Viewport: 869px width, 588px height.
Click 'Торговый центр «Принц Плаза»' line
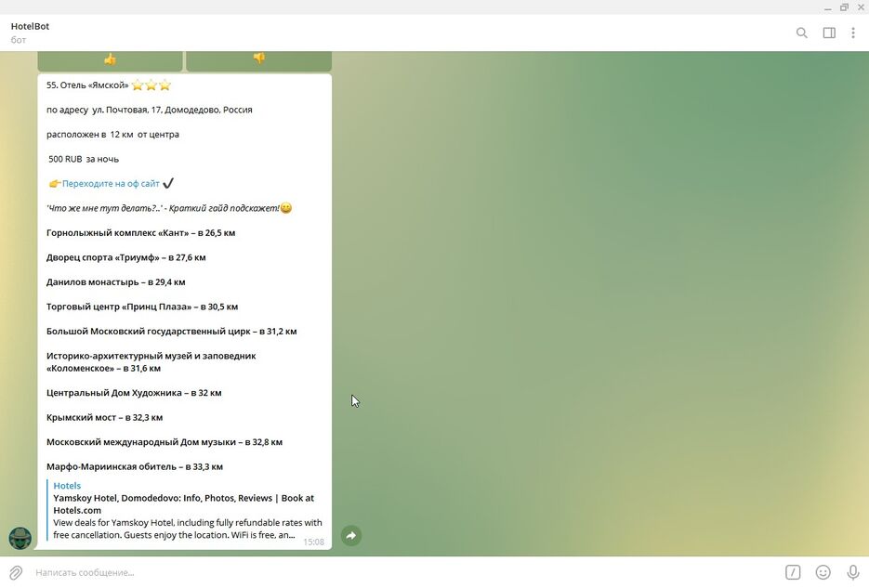pyautogui.click(x=142, y=307)
